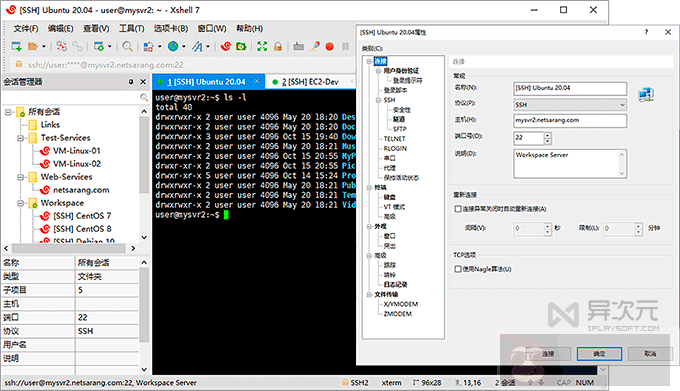Select netsarang.com session in tree
Image resolution: width=680 pixels, height=391 pixels.
(x=81, y=190)
